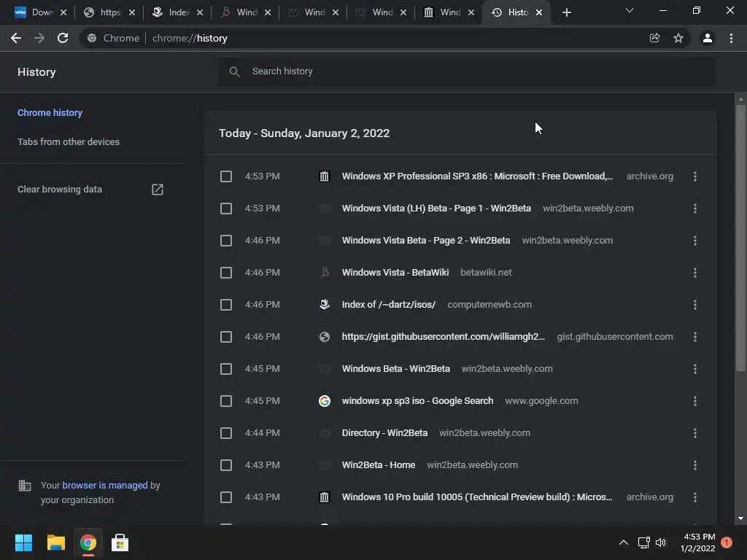Open the Windows 10 Pro build 10005 link
The height and width of the screenshot is (560, 747).
point(477,497)
